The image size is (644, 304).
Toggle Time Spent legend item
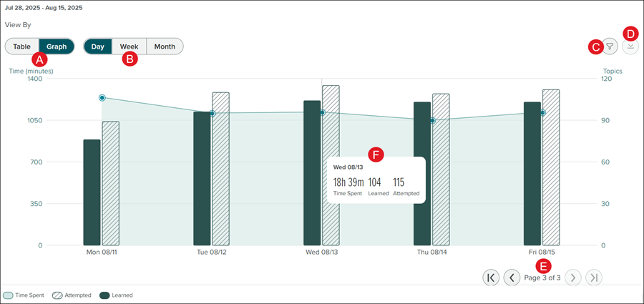[x=24, y=295]
